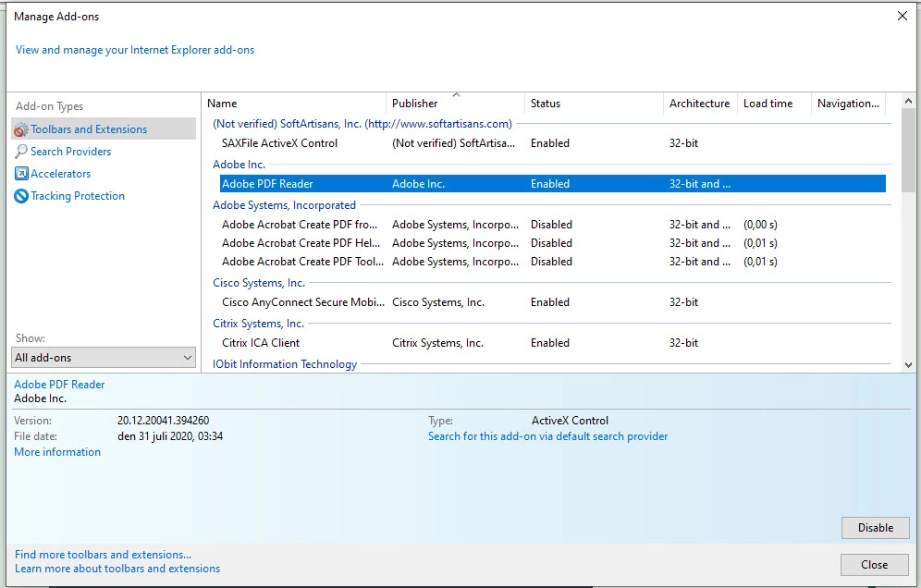Click the Search Providers magnifier icon

tap(21, 152)
